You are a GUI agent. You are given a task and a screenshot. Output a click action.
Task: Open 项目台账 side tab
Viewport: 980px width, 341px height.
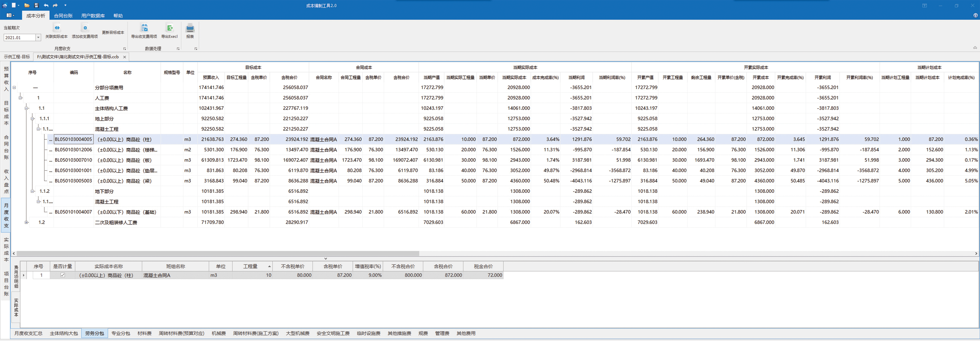pos(6,283)
